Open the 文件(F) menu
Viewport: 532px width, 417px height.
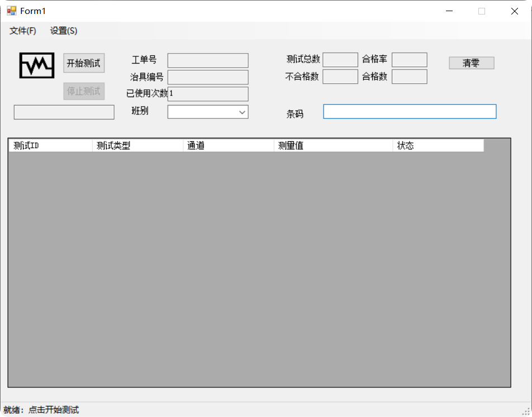point(22,31)
